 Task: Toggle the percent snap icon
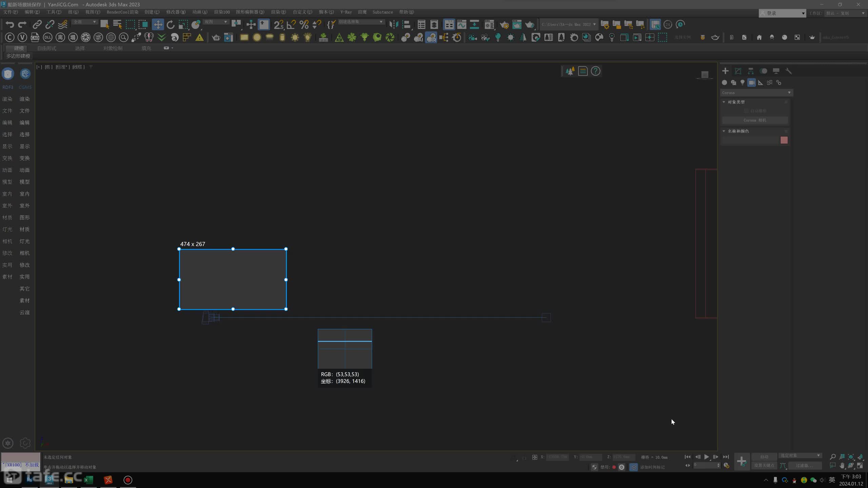point(304,24)
